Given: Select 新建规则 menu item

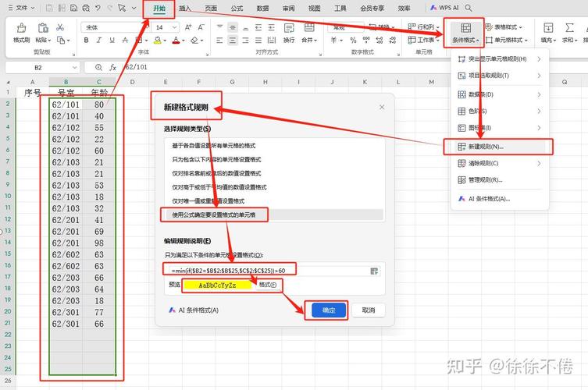Looking at the screenshot, I should pos(499,147).
